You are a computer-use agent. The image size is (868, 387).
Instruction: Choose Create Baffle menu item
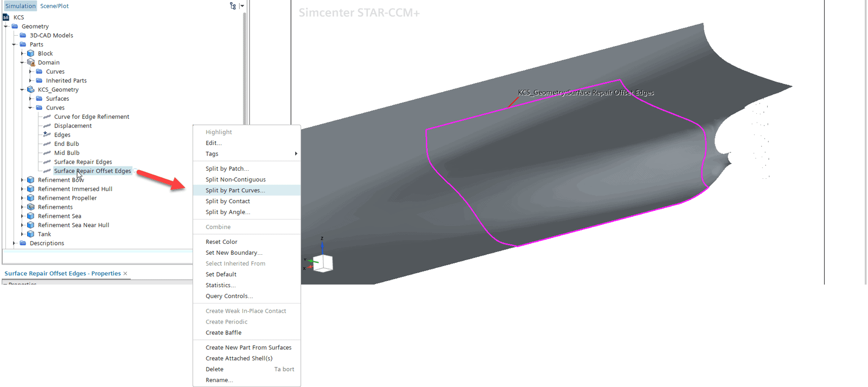[247, 333]
